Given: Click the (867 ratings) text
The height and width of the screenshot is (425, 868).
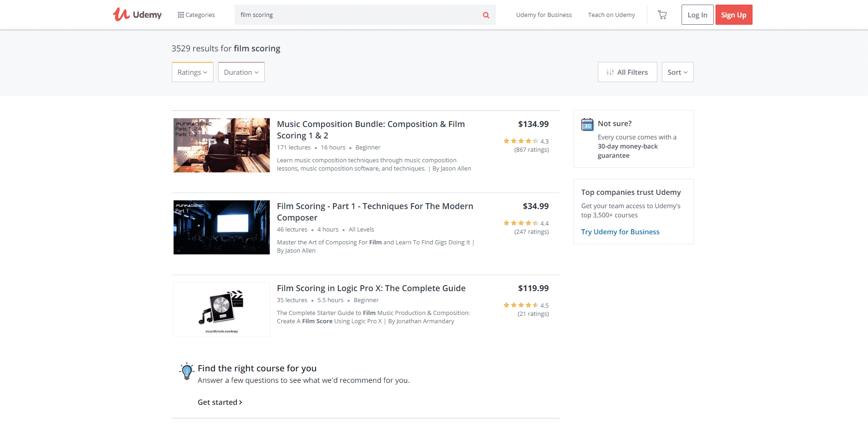Looking at the screenshot, I should (x=531, y=150).
